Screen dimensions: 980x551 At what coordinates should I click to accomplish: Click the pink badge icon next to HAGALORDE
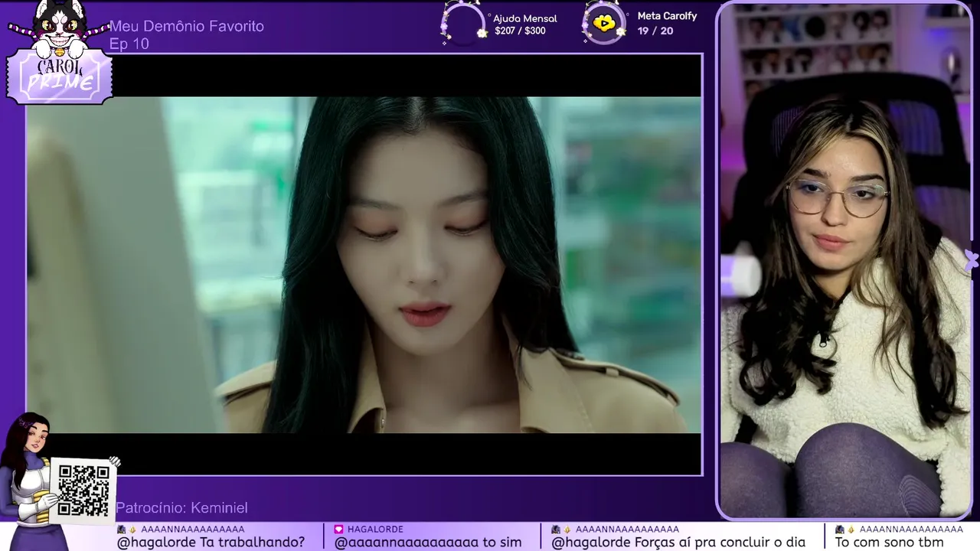pyautogui.click(x=339, y=529)
